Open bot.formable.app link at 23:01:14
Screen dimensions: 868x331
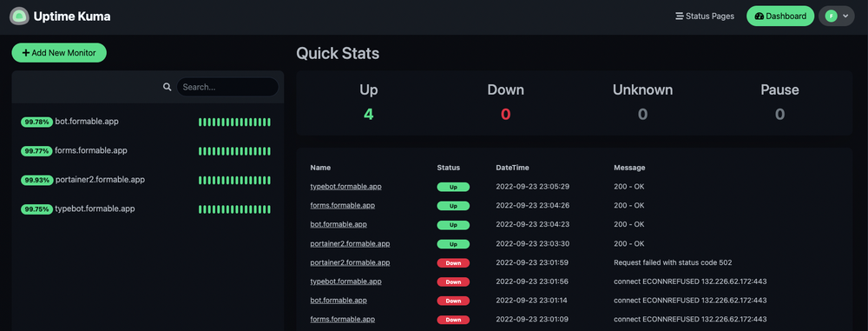click(339, 301)
